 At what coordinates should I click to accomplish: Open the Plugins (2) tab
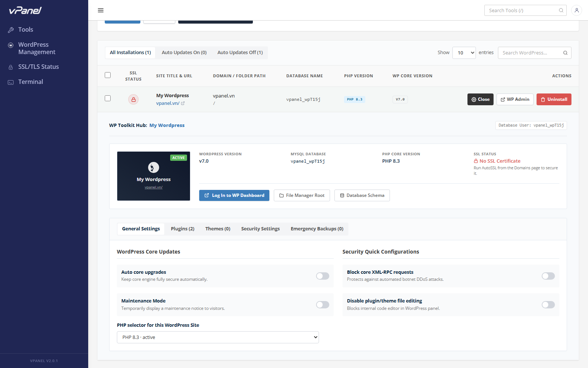[x=183, y=229]
